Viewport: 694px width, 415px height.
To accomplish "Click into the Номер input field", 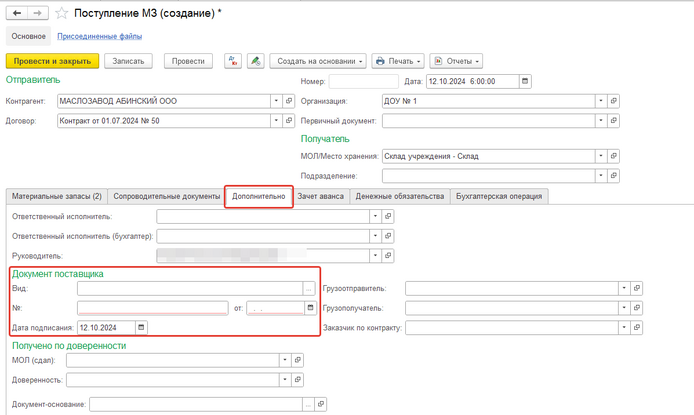I will (x=363, y=81).
